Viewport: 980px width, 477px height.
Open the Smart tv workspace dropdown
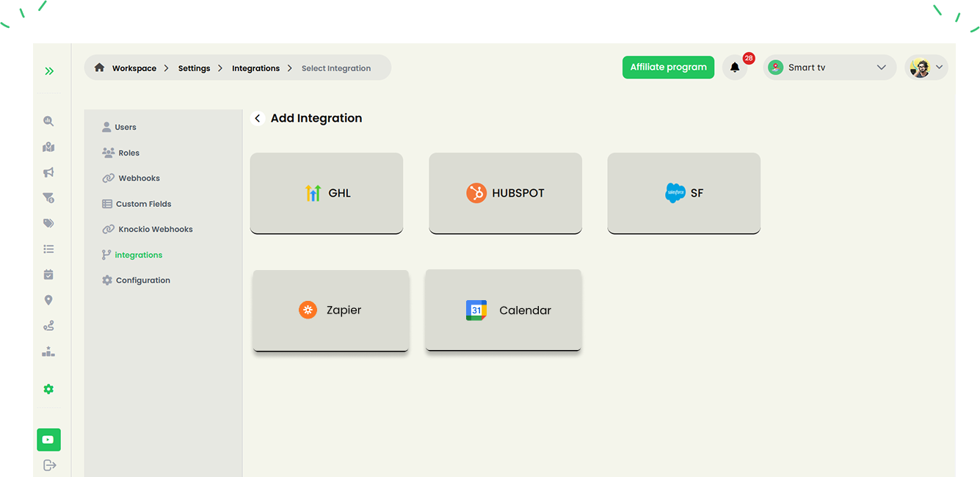click(830, 68)
